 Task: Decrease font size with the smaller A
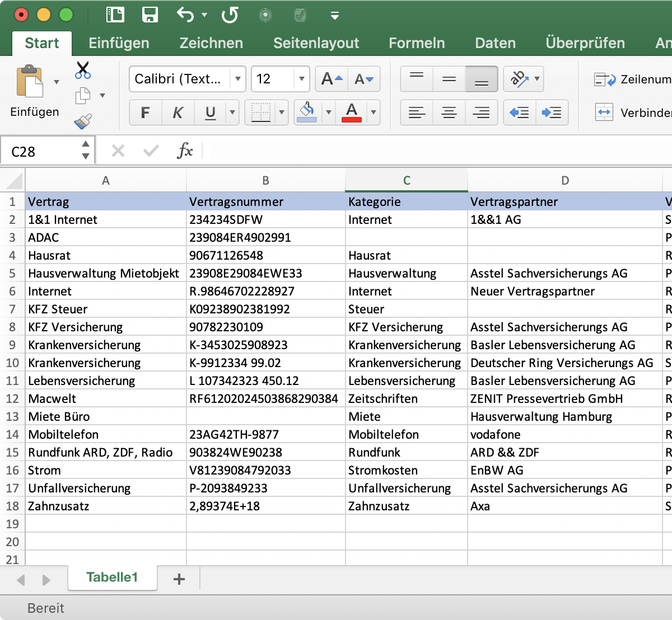364,79
